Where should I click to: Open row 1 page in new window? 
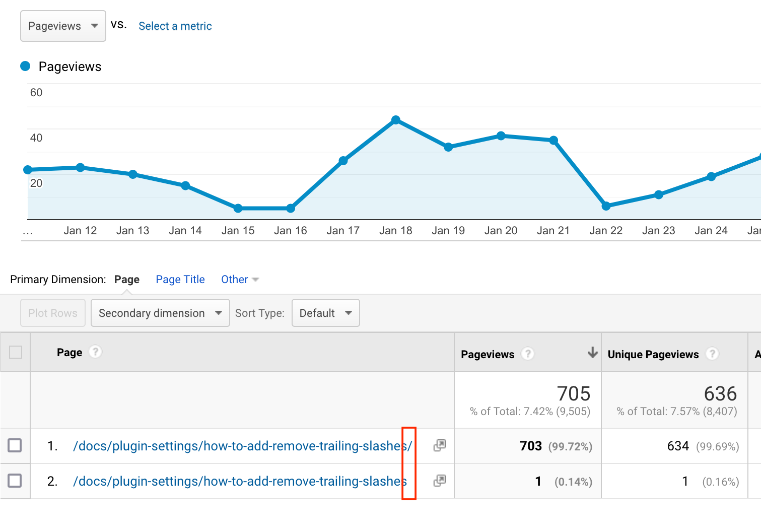click(x=438, y=445)
